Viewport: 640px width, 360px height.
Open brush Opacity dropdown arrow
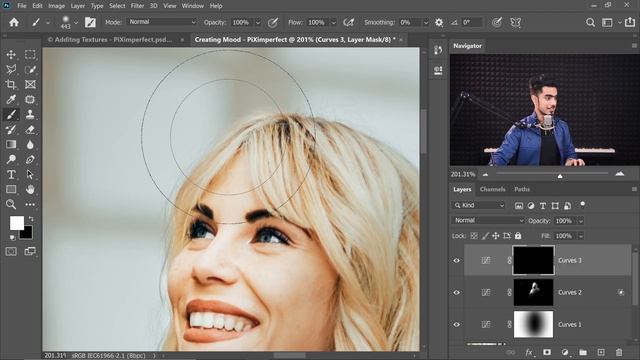pos(258,22)
